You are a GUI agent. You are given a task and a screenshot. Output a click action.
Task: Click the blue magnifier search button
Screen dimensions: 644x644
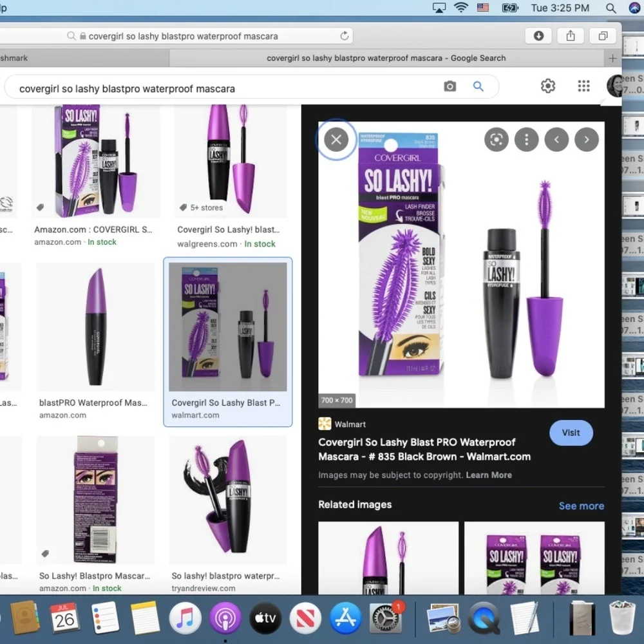(x=478, y=86)
